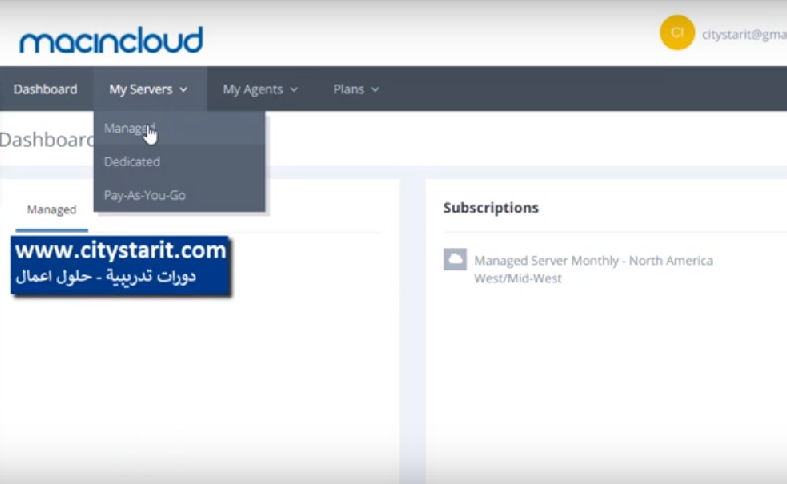Expand the My Agents dropdown
Screen dimensions: 787x484
coord(260,89)
